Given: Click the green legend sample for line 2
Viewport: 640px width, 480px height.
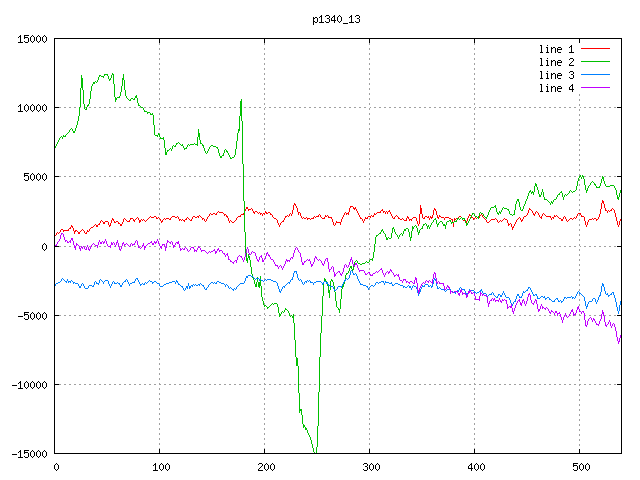Looking at the screenshot, I should pos(595,62).
